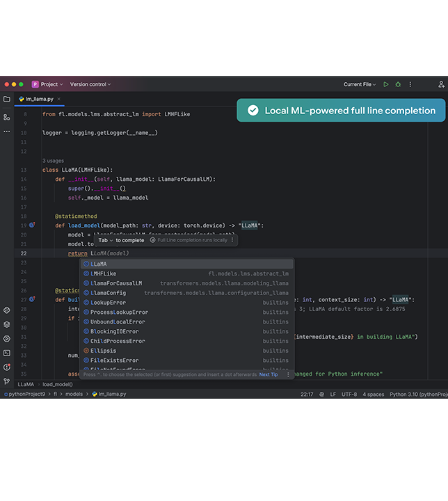Choose LlamaForCausalLM from completion list
This screenshot has height=501, width=448.
click(x=116, y=283)
